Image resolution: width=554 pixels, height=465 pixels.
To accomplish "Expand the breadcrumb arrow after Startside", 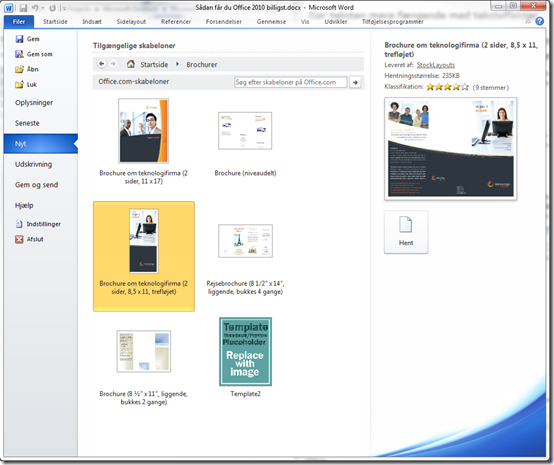I will click(x=177, y=64).
